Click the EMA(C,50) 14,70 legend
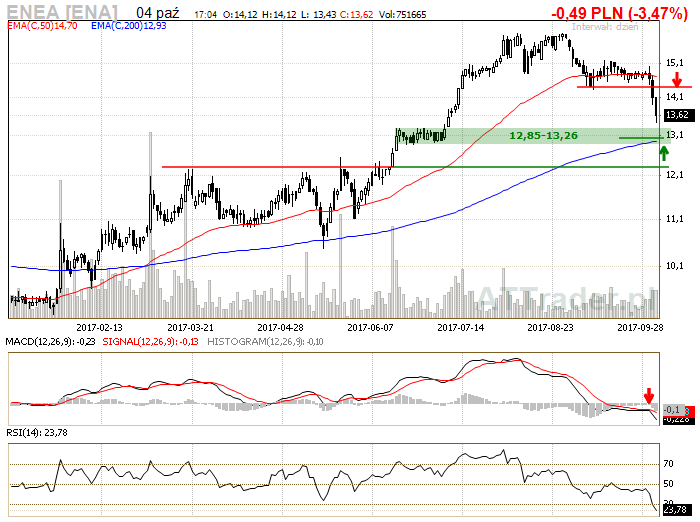This screenshot has width=700, height=522. [x=42, y=26]
